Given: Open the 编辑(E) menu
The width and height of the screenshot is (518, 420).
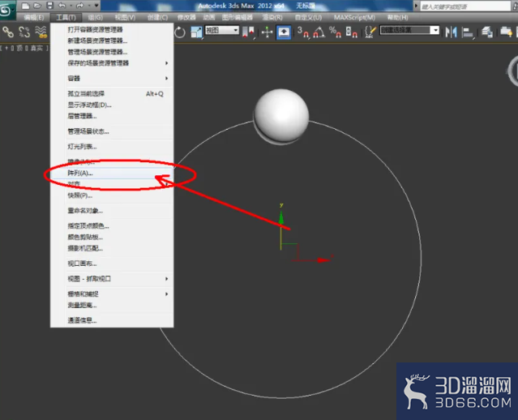Looking at the screenshot, I should coord(34,18).
